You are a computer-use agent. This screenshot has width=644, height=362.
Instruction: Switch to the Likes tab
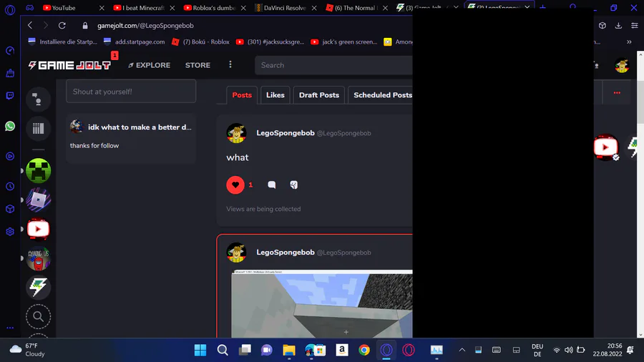275,95
